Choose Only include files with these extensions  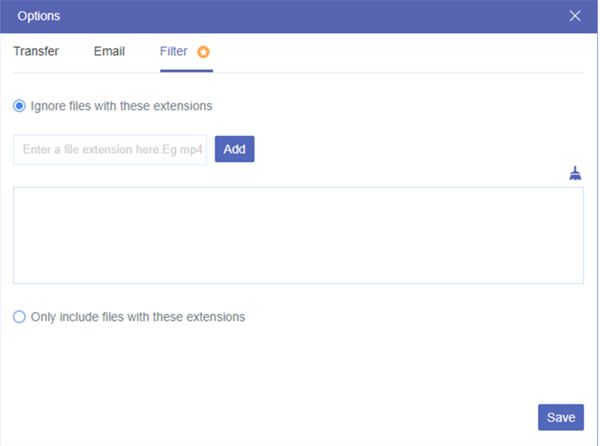[x=20, y=317]
